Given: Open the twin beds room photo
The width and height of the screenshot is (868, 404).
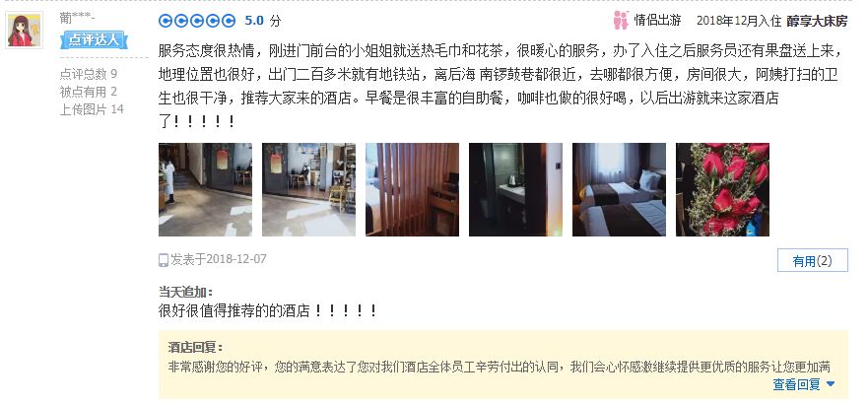Looking at the screenshot, I should (x=620, y=190).
